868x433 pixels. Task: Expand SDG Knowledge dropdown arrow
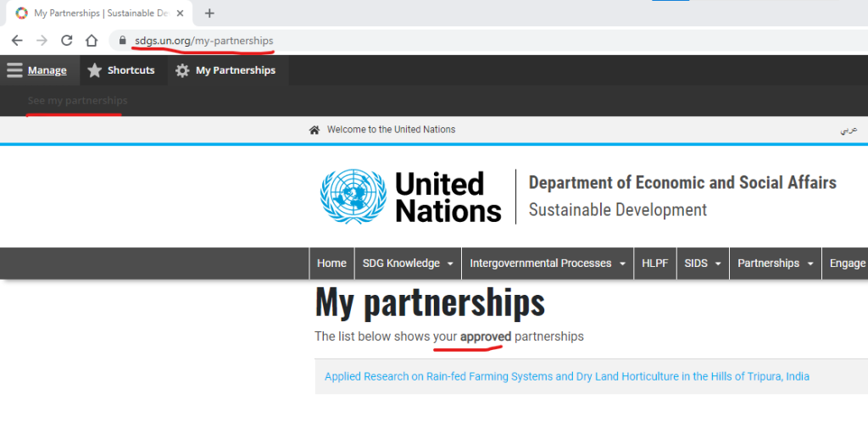pos(450,264)
